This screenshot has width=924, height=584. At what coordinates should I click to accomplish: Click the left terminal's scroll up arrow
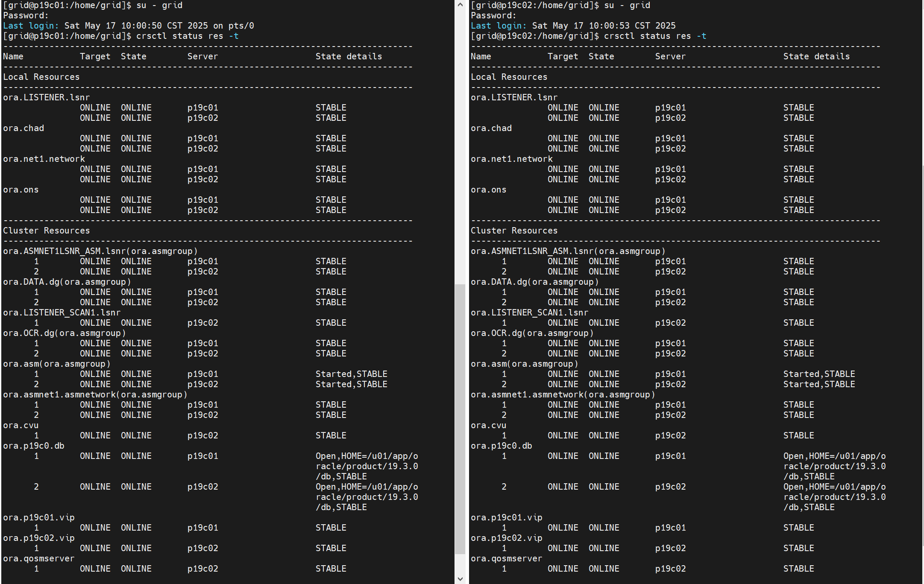click(x=460, y=5)
